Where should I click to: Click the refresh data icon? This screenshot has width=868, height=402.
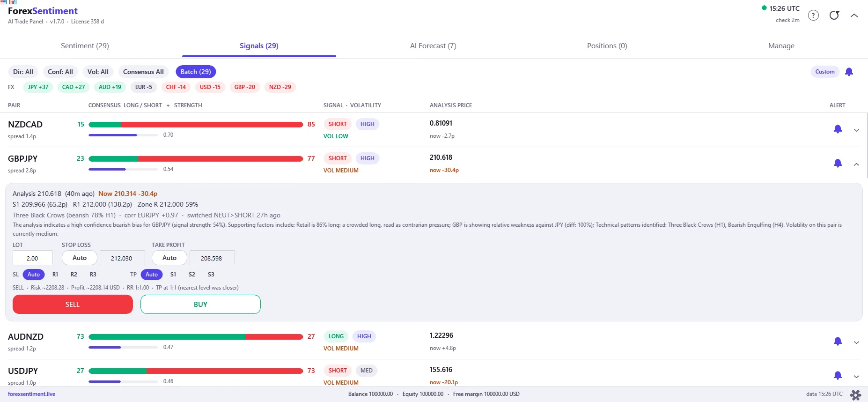click(x=834, y=15)
